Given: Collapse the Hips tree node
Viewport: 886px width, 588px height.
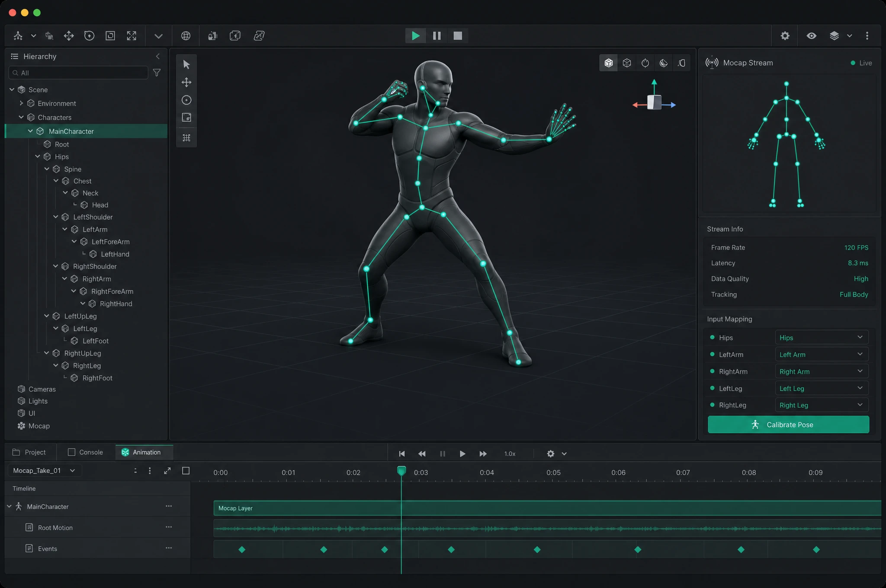Looking at the screenshot, I should (38, 157).
